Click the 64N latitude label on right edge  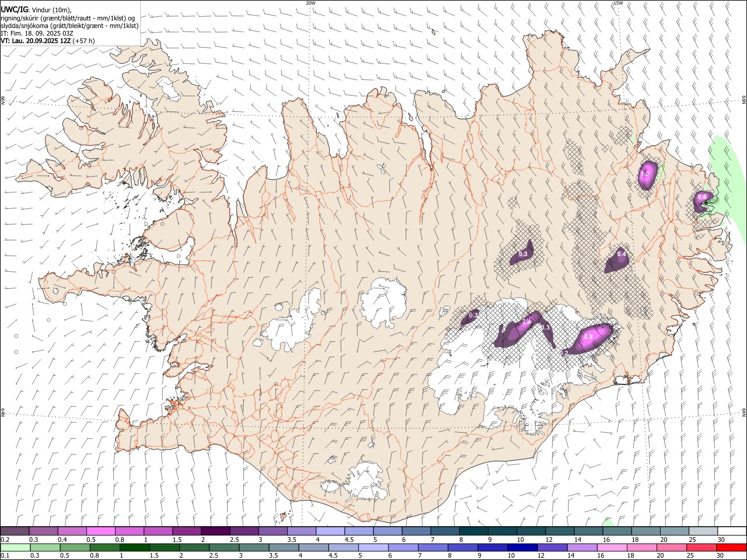pyautogui.click(x=744, y=412)
